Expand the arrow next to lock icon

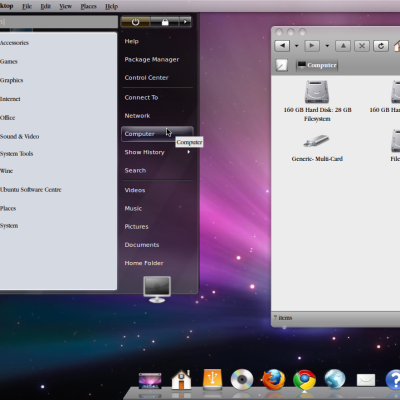pos(185,22)
